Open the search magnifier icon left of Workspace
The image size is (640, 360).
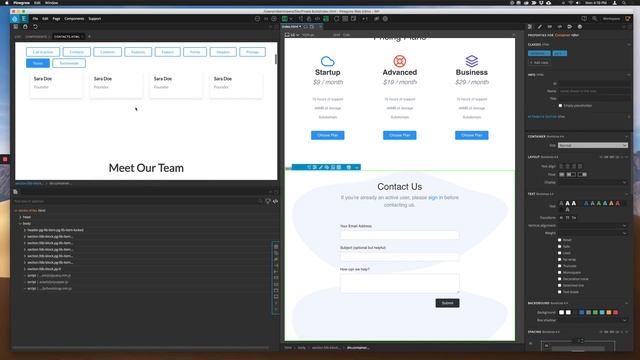594,18
